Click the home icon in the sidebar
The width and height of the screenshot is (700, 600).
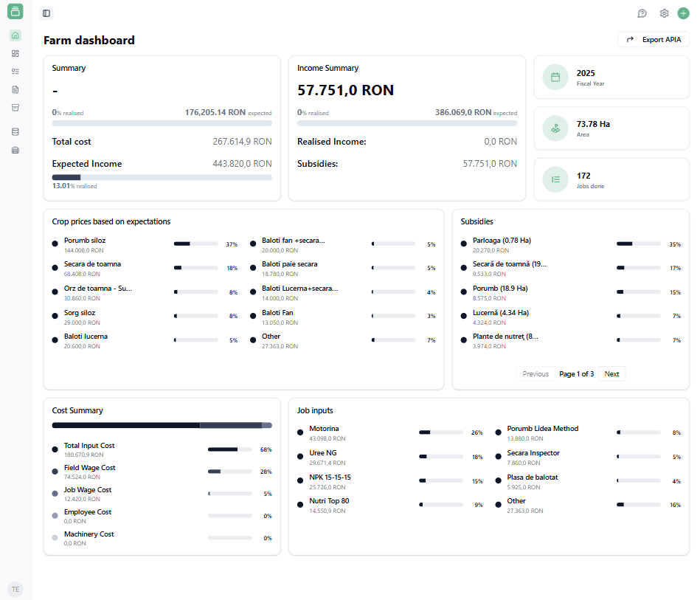point(15,35)
